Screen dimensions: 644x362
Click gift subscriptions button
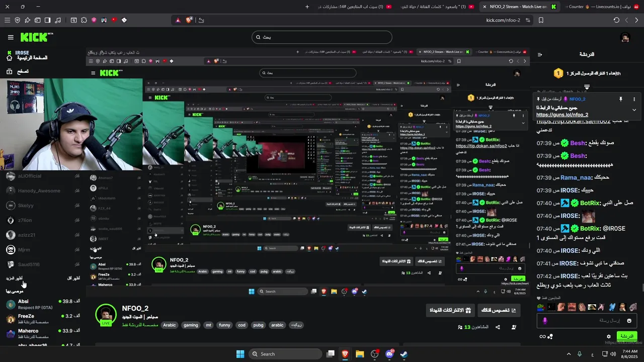point(450,310)
